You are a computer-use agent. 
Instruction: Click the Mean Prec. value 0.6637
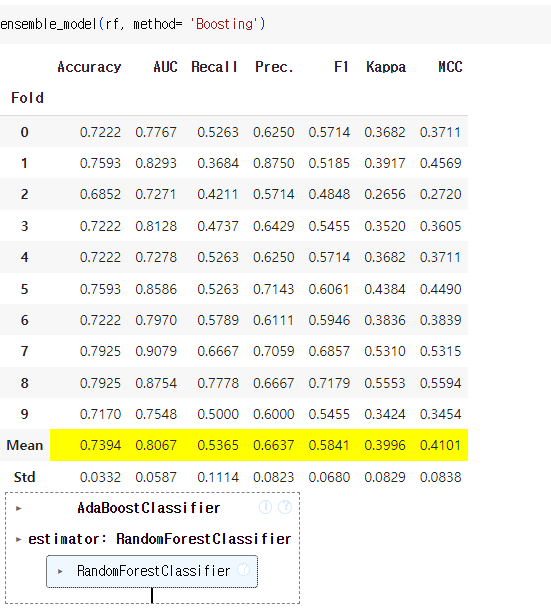(x=274, y=445)
